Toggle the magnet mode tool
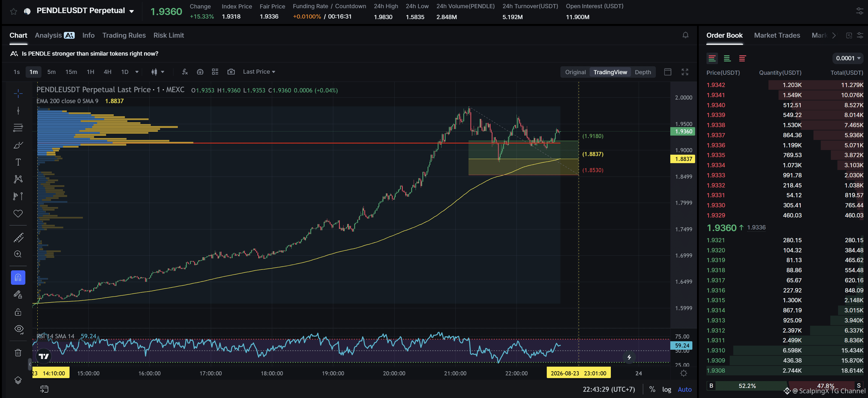The height and width of the screenshot is (398, 868). coord(18,277)
